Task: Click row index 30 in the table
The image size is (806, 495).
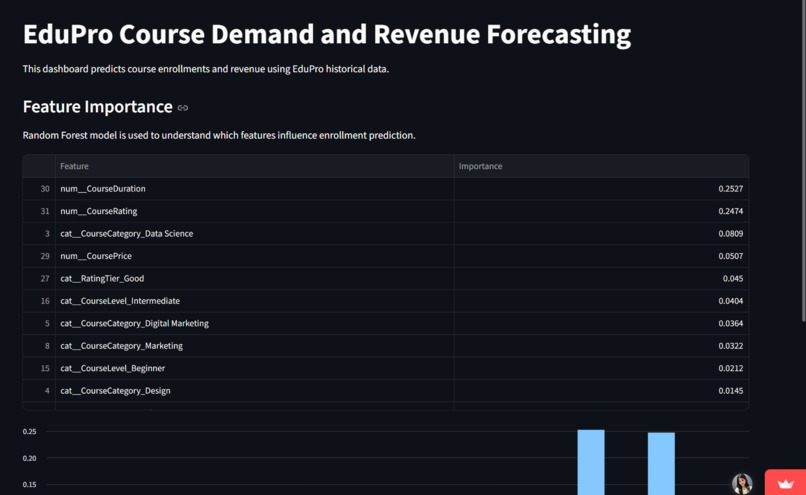Action: coord(45,189)
